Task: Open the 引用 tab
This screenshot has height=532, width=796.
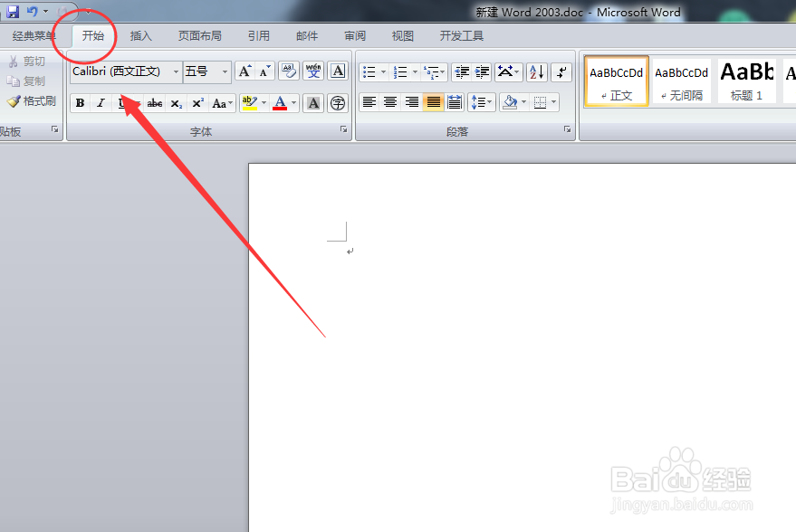Action: (258, 36)
